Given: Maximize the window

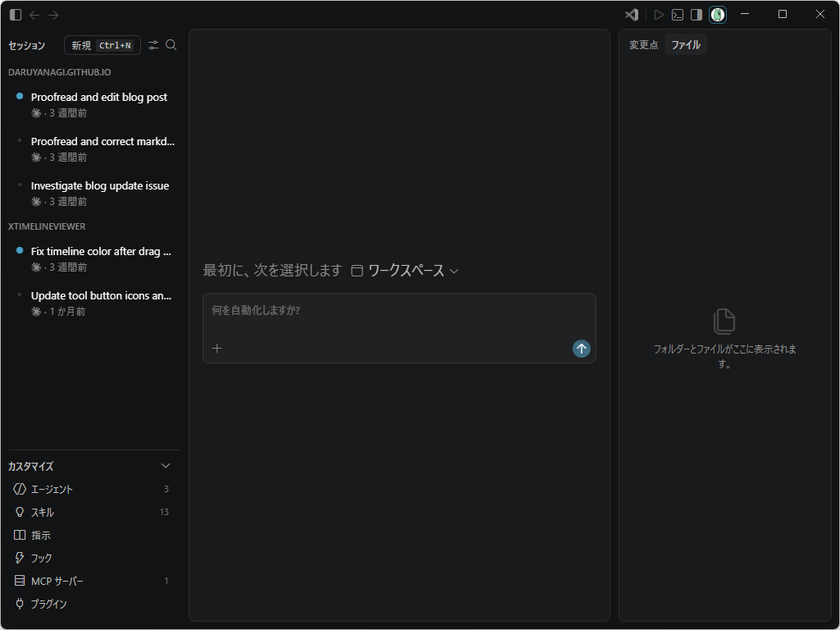Looking at the screenshot, I should click(783, 15).
